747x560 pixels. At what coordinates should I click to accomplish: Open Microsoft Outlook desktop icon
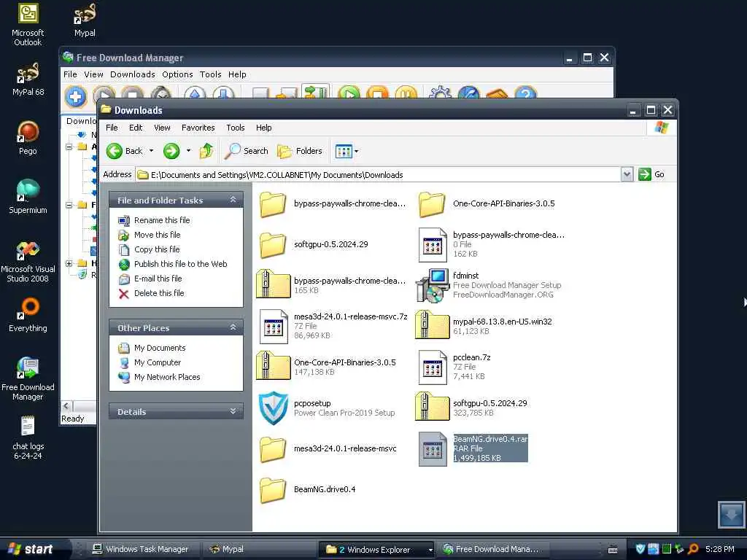pos(28,24)
